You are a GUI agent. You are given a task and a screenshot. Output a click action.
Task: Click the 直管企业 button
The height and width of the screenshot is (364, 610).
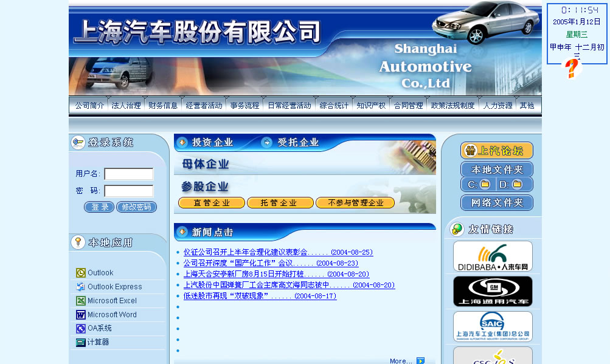(x=212, y=202)
